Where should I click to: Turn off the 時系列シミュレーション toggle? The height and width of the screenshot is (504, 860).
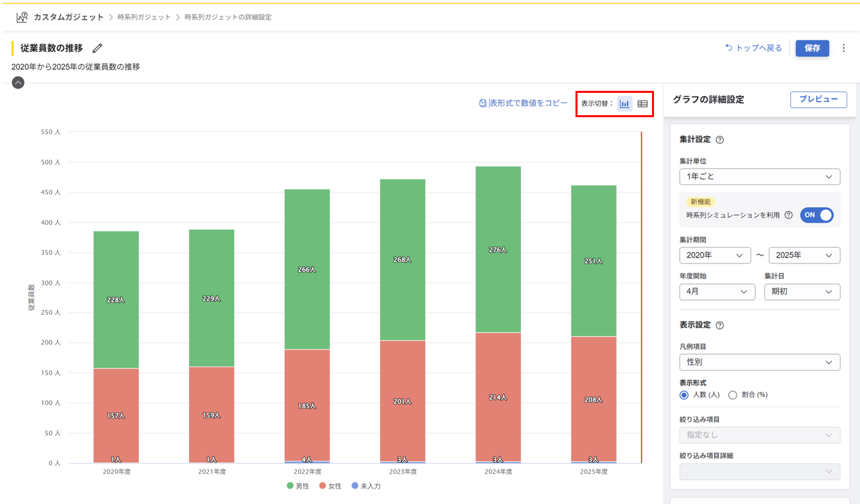816,215
